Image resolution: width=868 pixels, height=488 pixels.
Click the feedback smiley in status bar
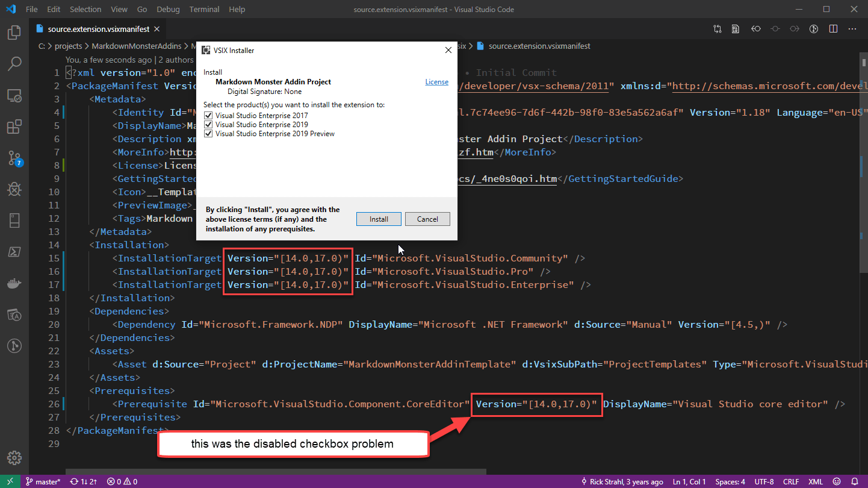[836, 481]
